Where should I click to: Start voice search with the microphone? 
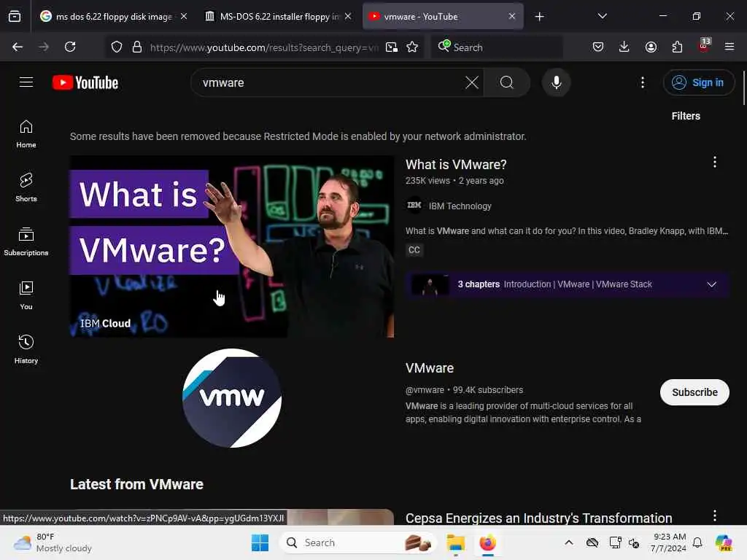[x=556, y=82]
